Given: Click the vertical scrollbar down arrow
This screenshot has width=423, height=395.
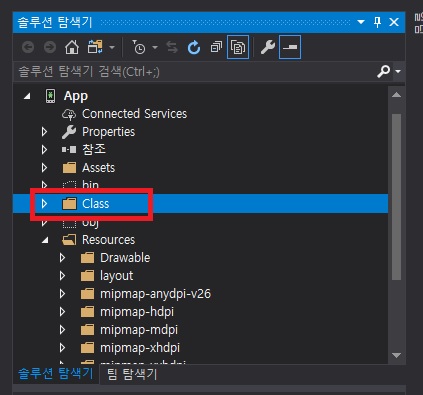Looking at the screenshot, I should point(396,355).
